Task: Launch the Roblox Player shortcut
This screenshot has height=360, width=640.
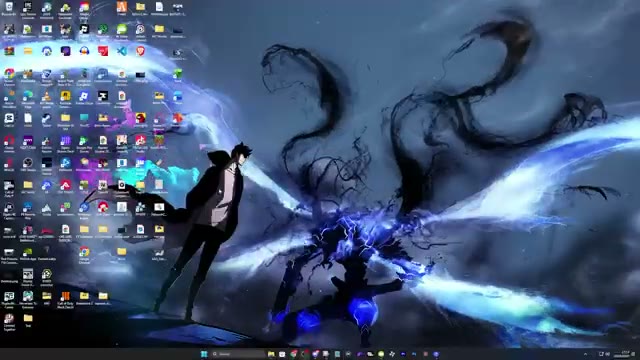Action: click(84, 97)
